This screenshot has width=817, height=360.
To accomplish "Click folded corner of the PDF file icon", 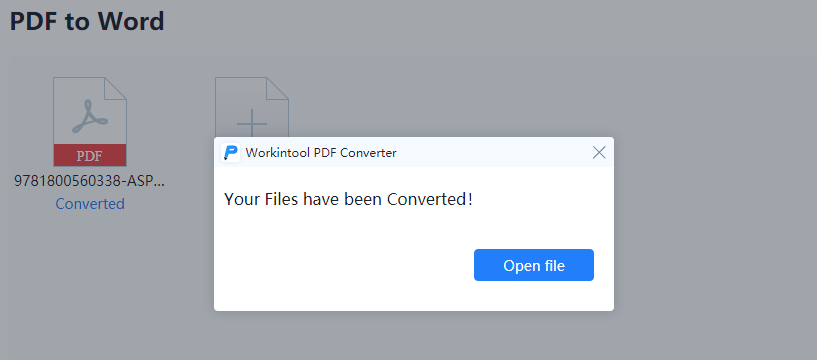I will (x=115, y=89).
